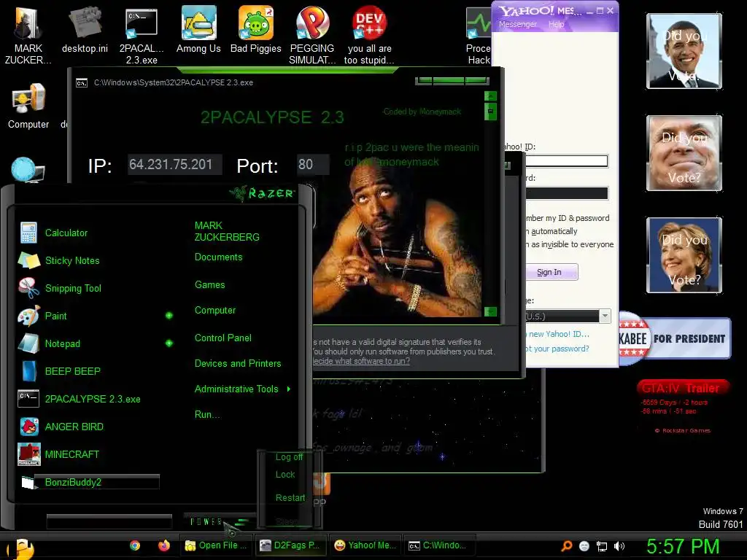Switch to Yahoo! Me... taskbar button
747x560 pixels.
point(365,545)
